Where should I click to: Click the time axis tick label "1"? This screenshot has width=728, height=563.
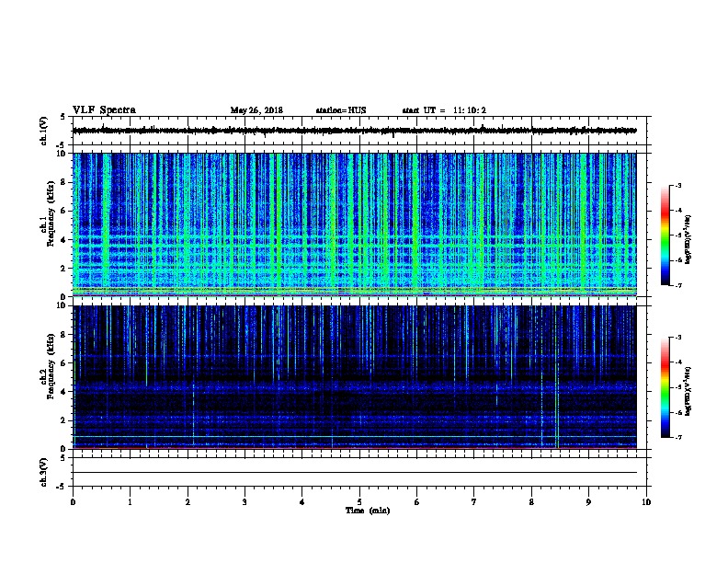[x=130, y=501]
